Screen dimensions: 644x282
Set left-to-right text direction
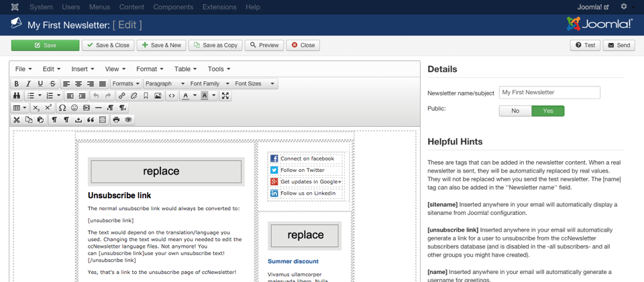point(110,107)
